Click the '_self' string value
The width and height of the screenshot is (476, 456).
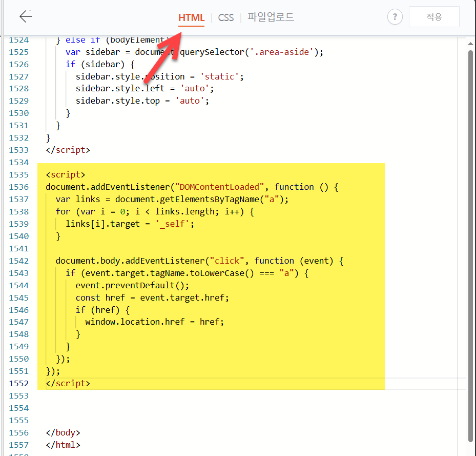pyautogui.click(x=172, y=224)
